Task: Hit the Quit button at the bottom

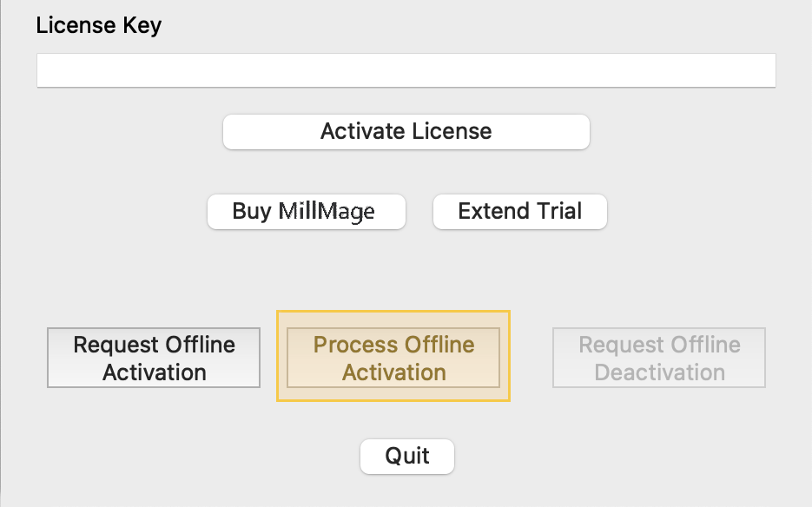Action: pos(406,456)
